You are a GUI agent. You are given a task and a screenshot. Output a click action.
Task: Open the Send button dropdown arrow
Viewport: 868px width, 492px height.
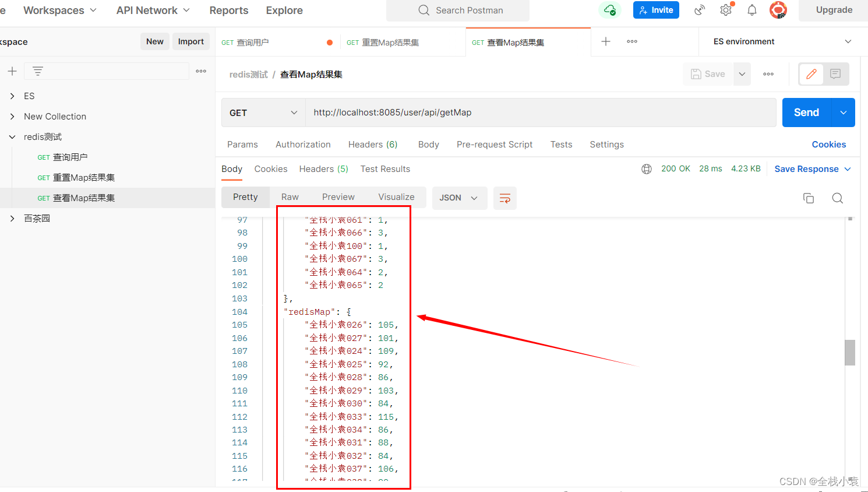843,113
